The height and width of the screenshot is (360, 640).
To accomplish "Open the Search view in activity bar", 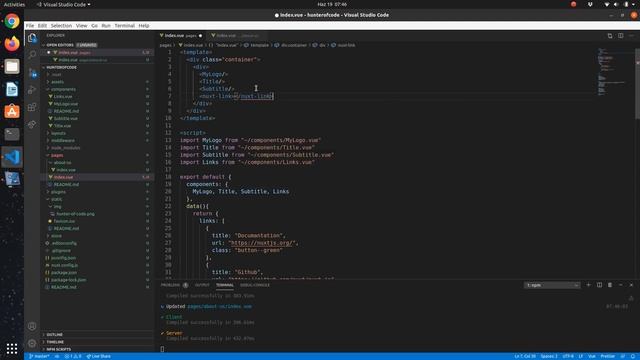I will tap(32, 55).
